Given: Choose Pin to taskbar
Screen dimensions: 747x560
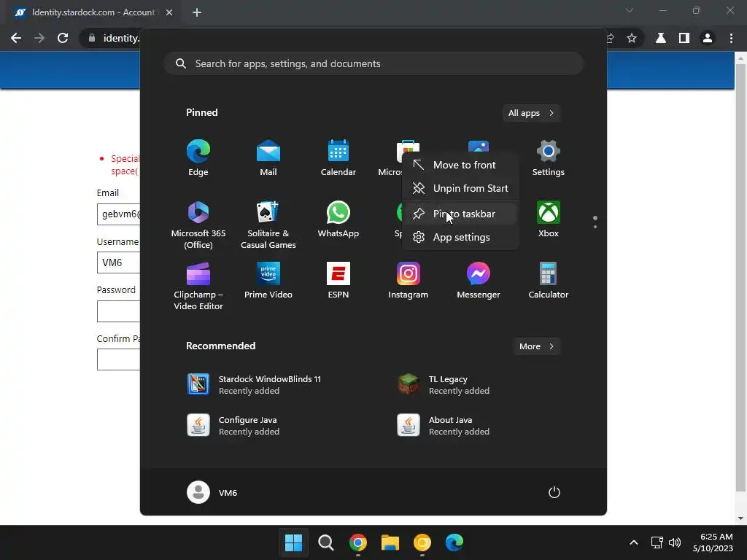Looking at the screenshot, I should pyautogui.click(x=460, y=214).
